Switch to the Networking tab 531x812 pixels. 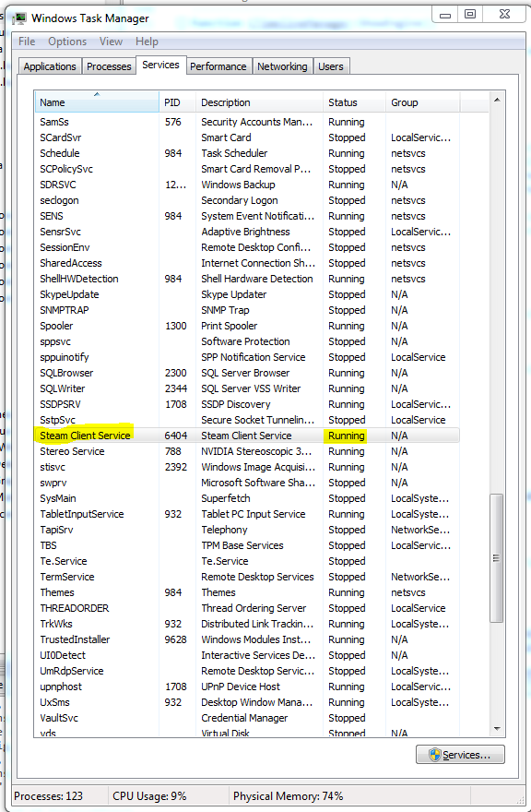[282, 66]
